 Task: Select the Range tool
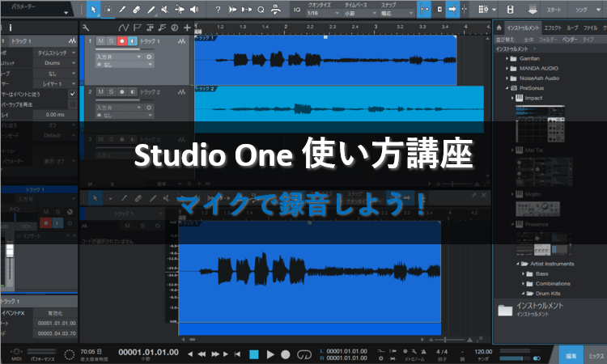pos(109,10)
